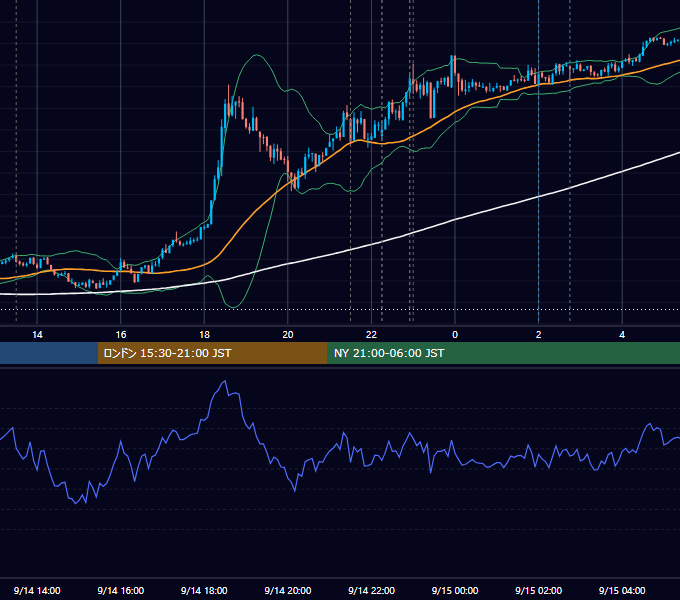Click hour label 20 on price chart axis
Image resolution: width=680 pixels, height=600 pixels.
click(288, 335)
